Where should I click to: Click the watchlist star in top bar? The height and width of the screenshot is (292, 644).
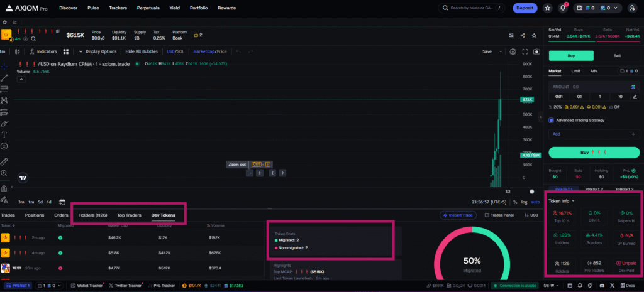tap(548, 8)
